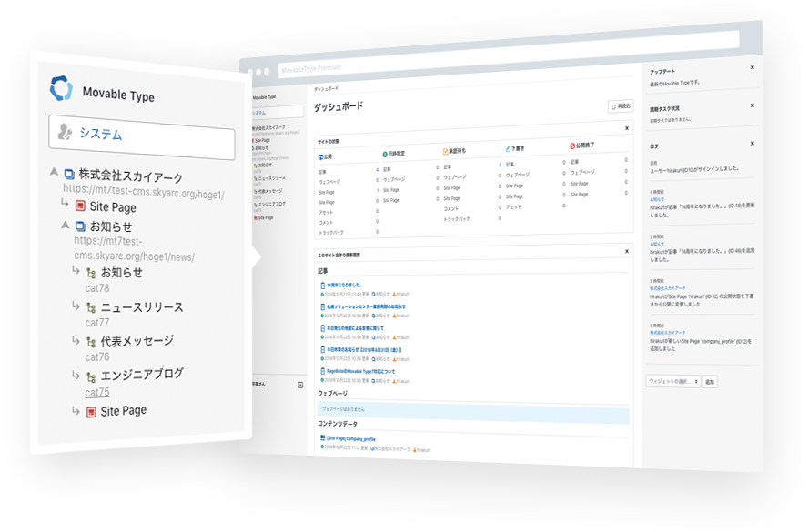Click the blue site icon beside the お知らせ child site in the callout

click(80, 226)
